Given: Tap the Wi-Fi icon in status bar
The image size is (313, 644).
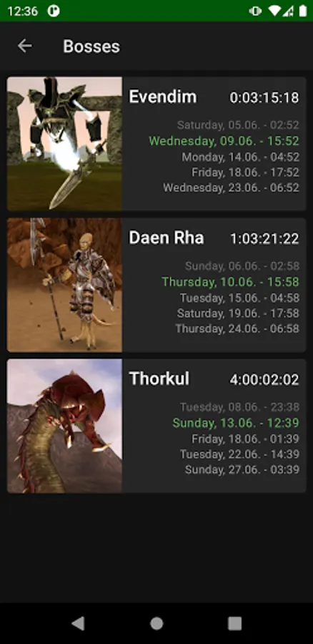Looking at the screenshot, I should click(x=274, y=11).
